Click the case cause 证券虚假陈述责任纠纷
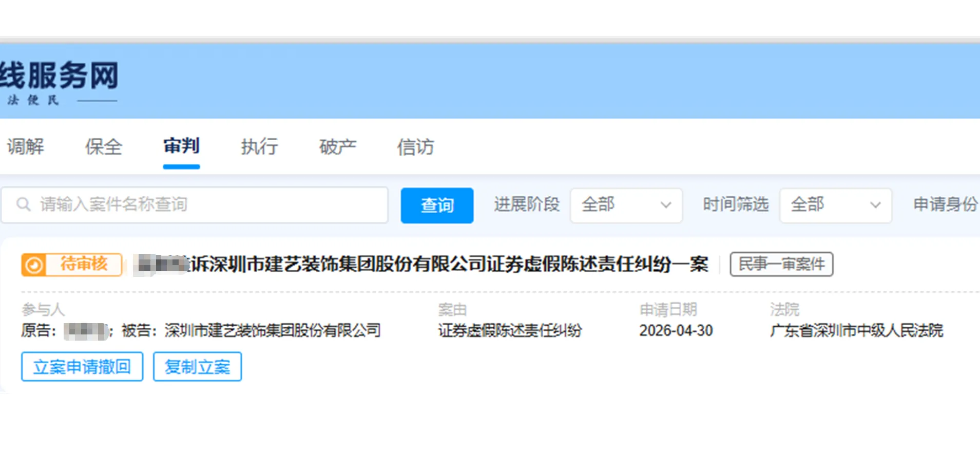 (510, 331)
